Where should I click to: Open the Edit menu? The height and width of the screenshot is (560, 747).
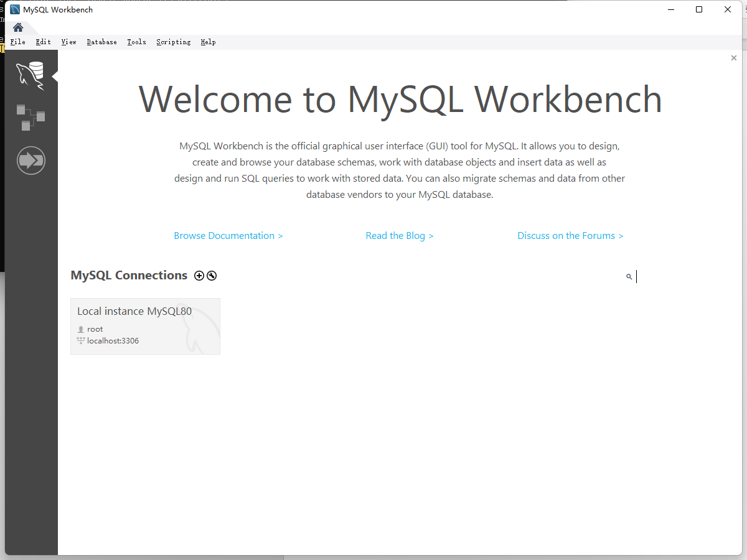coord(44,42)
